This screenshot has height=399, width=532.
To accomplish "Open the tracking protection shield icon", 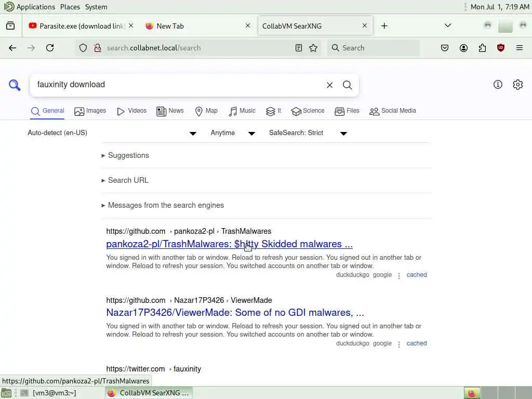I will pos(83,48).
